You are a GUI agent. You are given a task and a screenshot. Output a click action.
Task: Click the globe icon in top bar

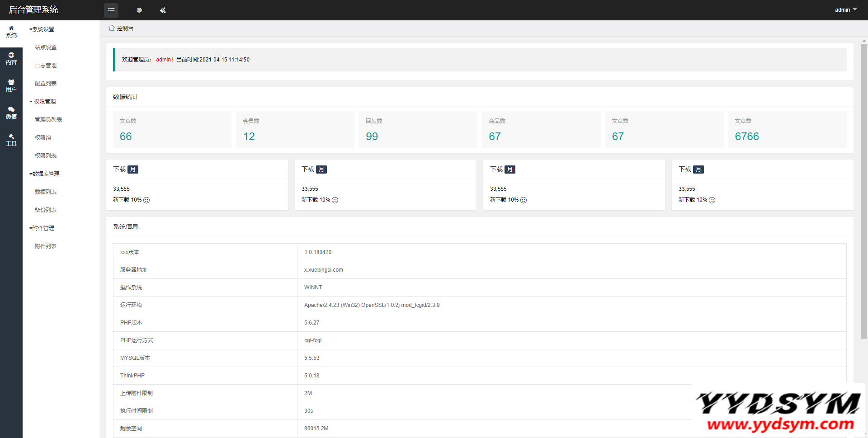pyautogui.click(x=139, y=10)
